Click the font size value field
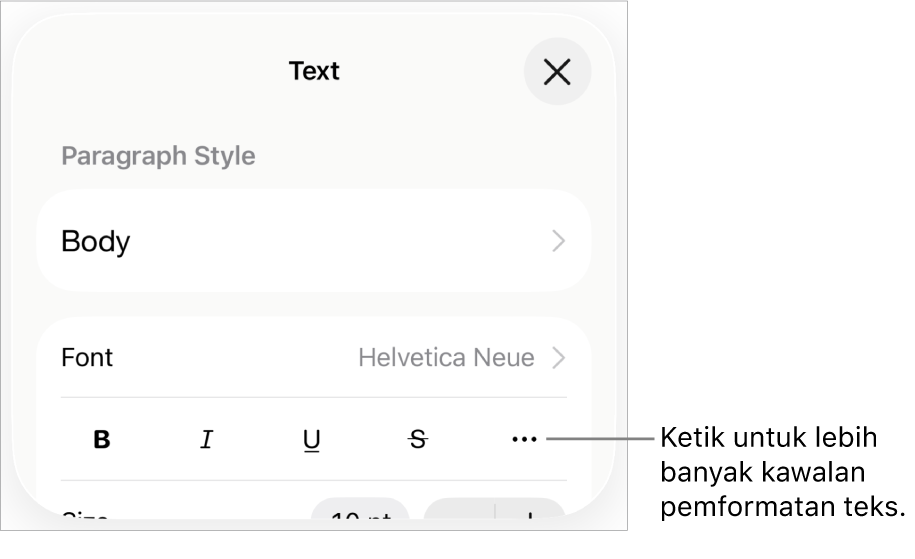The height and width of the screenshot is (559, 915). (x=360, y=515)
